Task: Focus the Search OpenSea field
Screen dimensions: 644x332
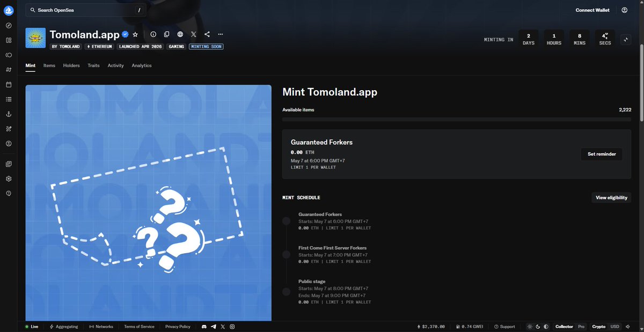Action: pyautogui.click(x=86, y=10)
